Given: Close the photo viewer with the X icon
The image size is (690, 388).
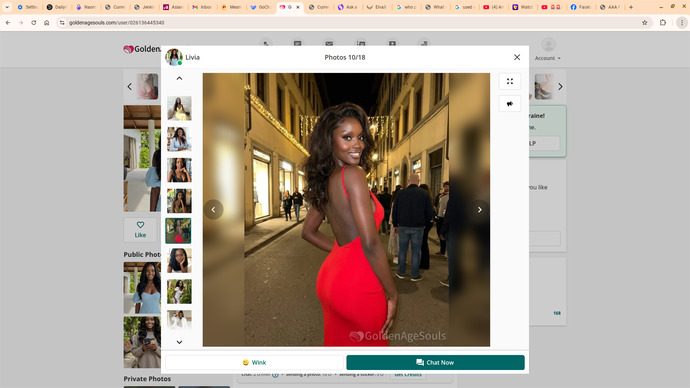Looking at the screenshot, I should [517, 57].
